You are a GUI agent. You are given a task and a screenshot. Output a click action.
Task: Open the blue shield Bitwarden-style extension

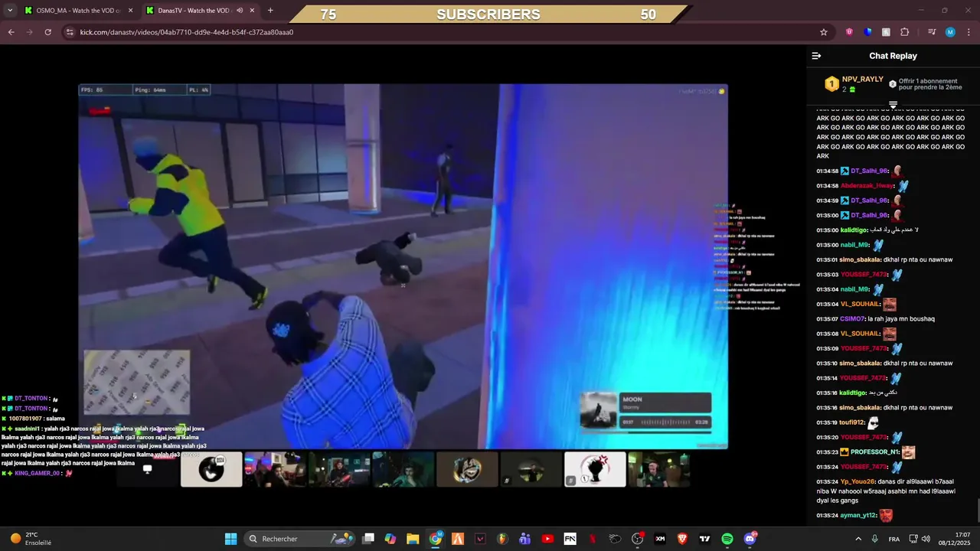point(867,32)
